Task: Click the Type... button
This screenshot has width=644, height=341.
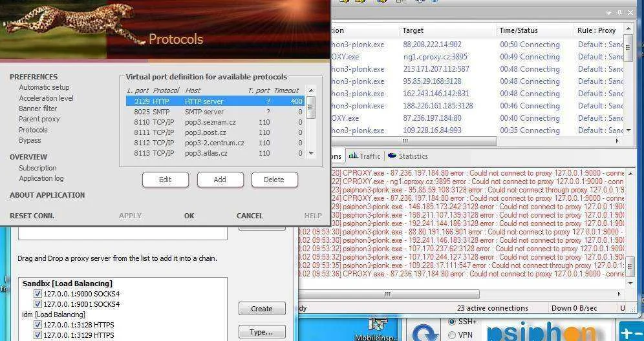Action: tap(262, 332)
